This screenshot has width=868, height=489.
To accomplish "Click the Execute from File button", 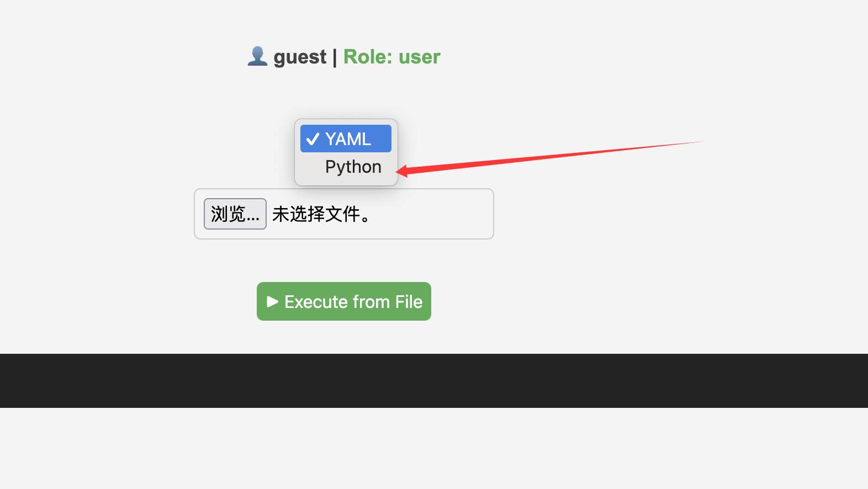I will click(343, 301).
